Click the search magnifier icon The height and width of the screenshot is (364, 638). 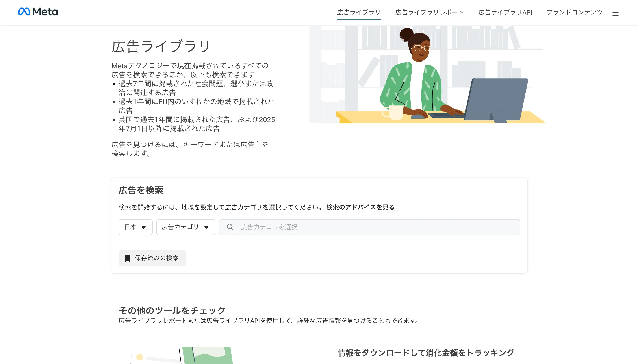(230, 227)
